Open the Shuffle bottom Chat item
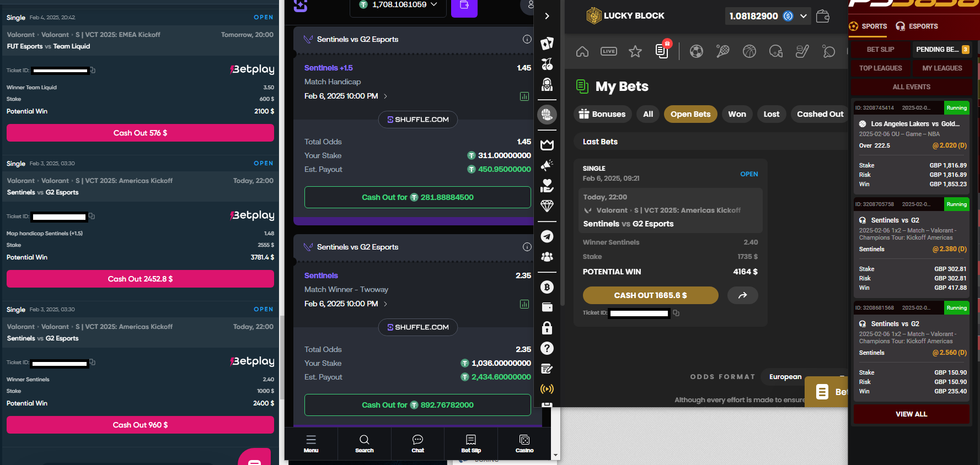980x465 pixels. point(417,444)
